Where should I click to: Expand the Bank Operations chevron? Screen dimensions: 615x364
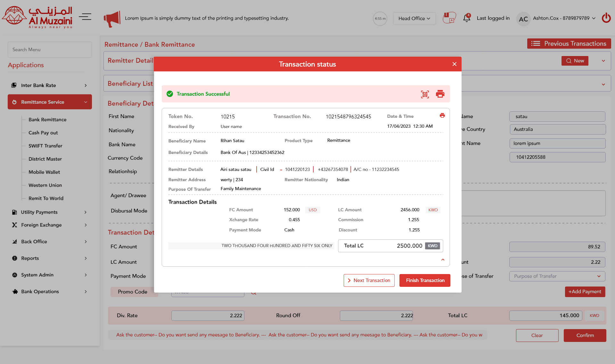[86, 291]
